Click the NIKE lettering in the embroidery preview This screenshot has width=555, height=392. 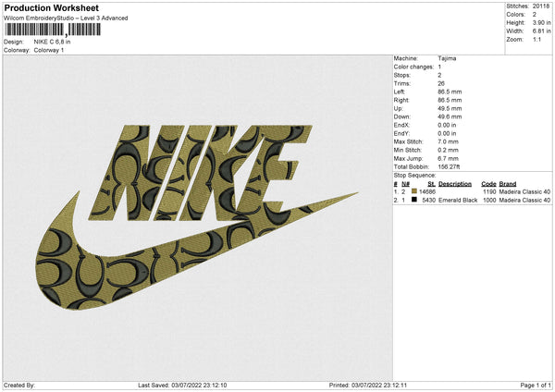200,172
